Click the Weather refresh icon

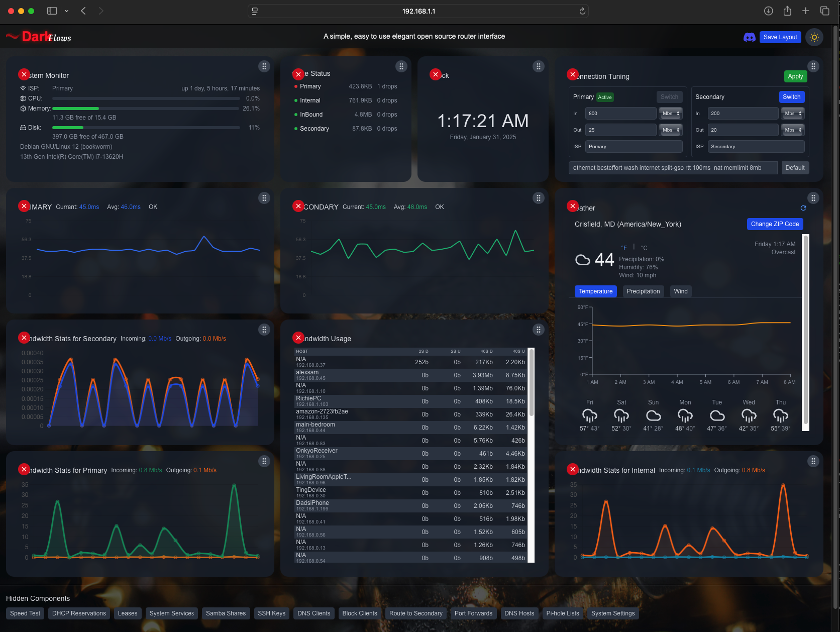[x=803, y=208]
